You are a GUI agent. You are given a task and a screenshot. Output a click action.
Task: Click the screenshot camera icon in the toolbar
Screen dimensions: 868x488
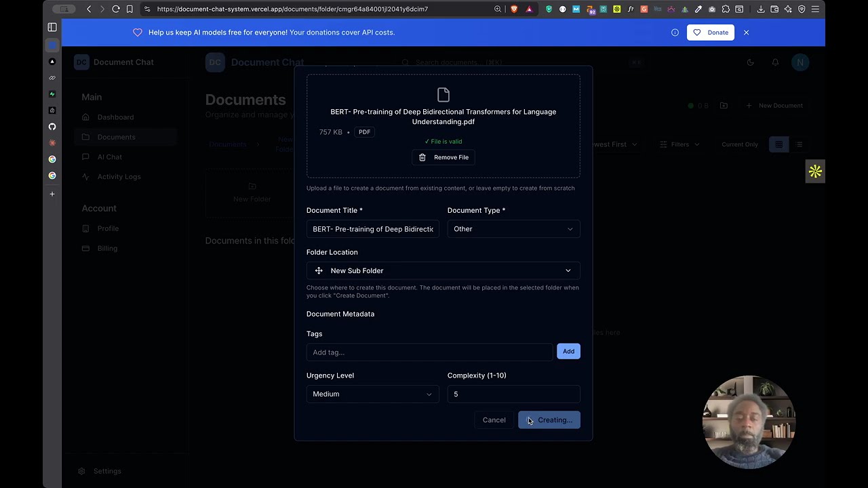coord(711,9)
